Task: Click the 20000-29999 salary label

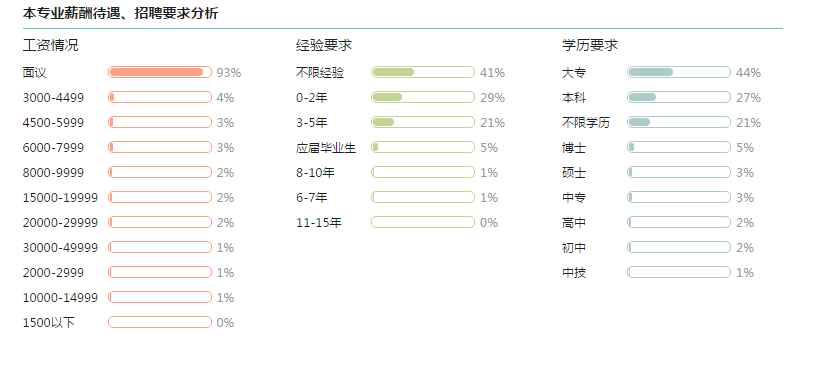Action: [60, 223]
